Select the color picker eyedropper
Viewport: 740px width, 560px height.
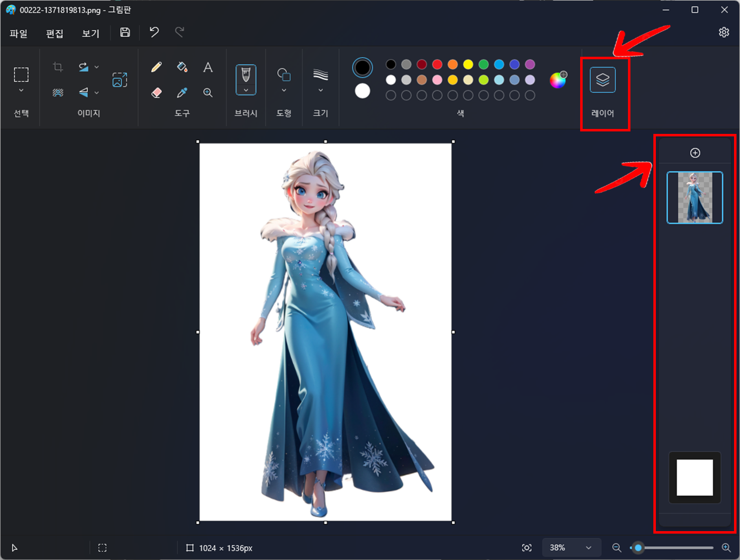coord(182,93)
